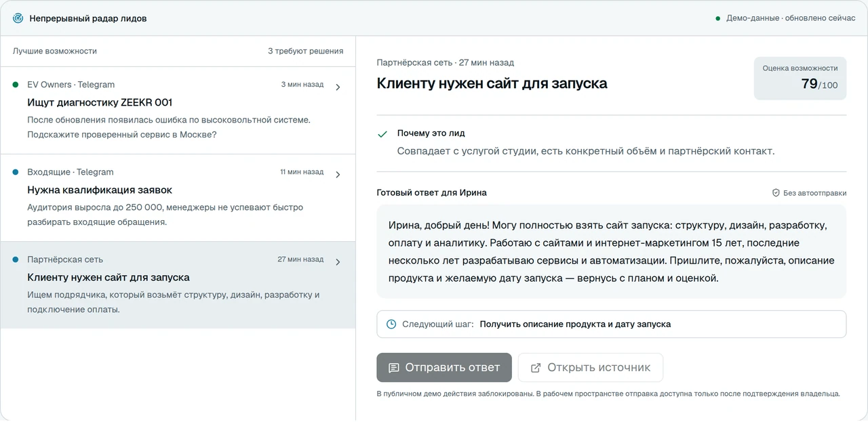The width and height of the screenshot is (868, 422).
Task: Open lead Нужна квалификация заявок
Action: (178, 198)
